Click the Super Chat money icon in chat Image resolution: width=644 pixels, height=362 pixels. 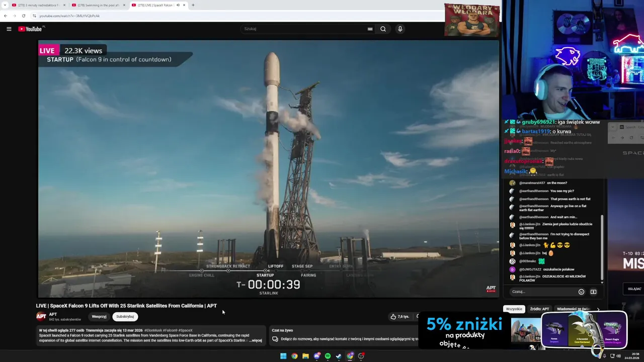click(x=593, y=292)
